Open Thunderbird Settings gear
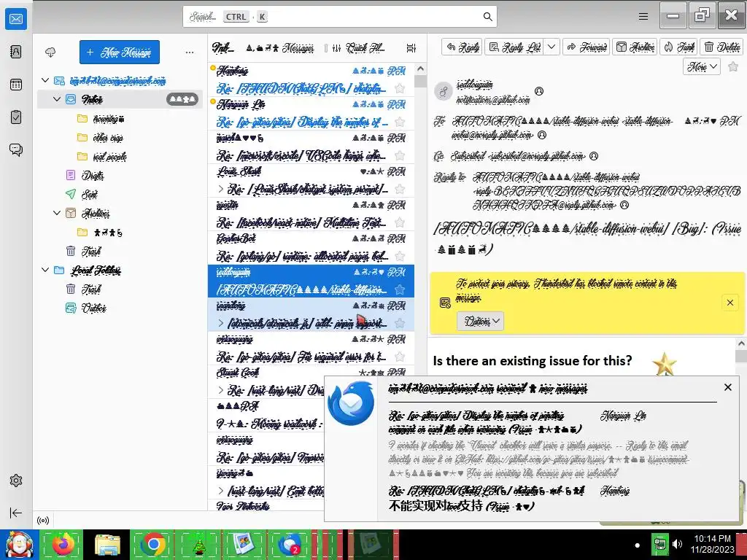 coord(16,481)
